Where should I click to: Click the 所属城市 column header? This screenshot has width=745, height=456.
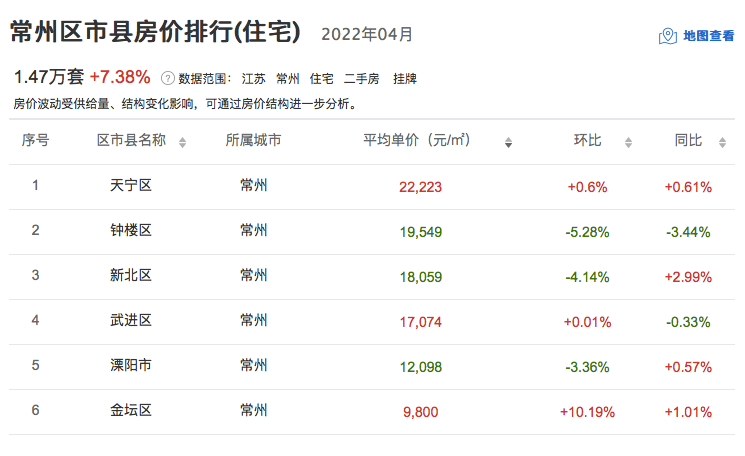tap(253, 140)
